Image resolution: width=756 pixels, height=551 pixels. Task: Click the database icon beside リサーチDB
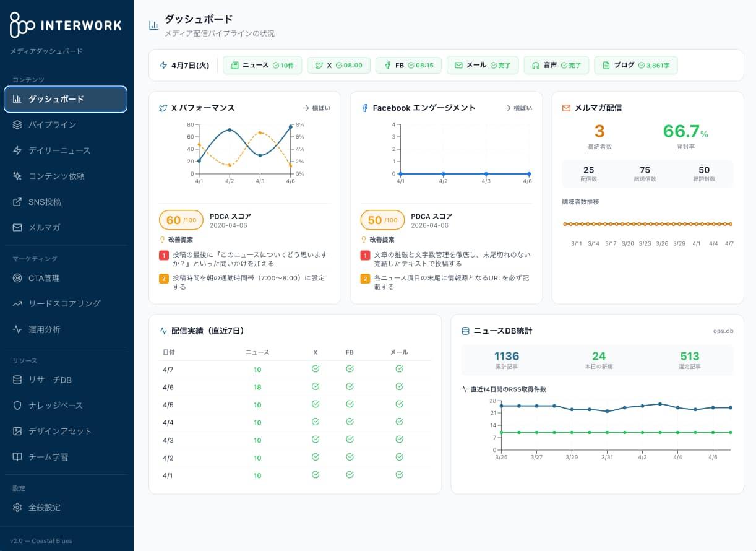(17, 380)
